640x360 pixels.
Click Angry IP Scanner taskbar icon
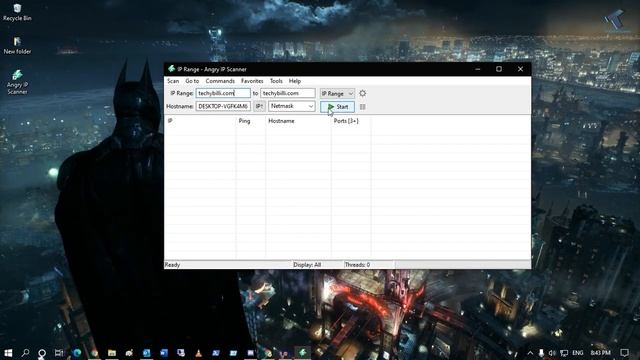pyautogui.click(x=302, y=353)
